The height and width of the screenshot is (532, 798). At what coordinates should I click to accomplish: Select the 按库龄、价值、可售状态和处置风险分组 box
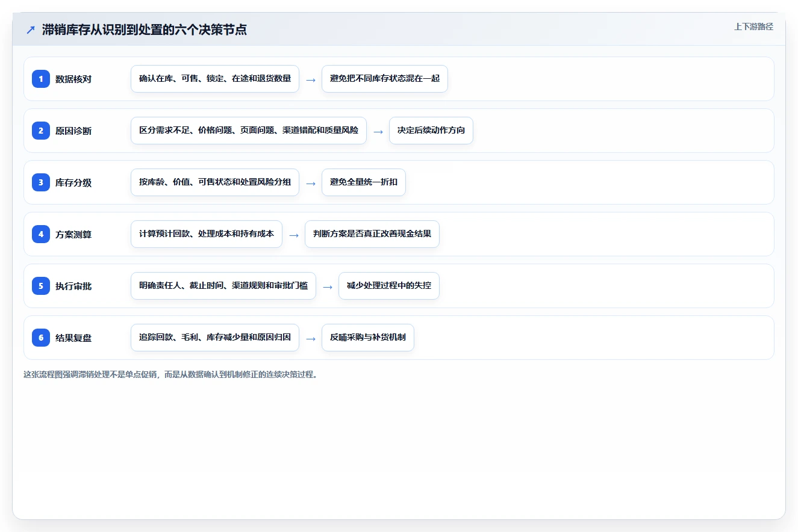[x=215, y=182]
